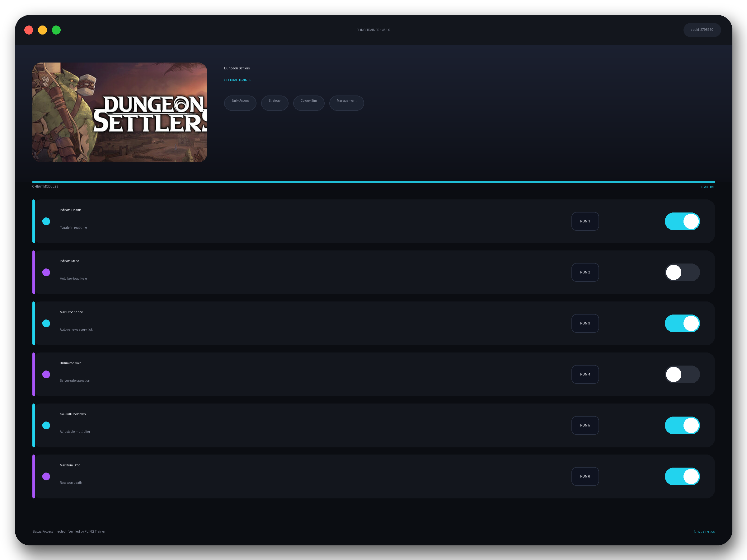
Task: Click the Dungeon Settlers game title
Action: coord(237,68)
